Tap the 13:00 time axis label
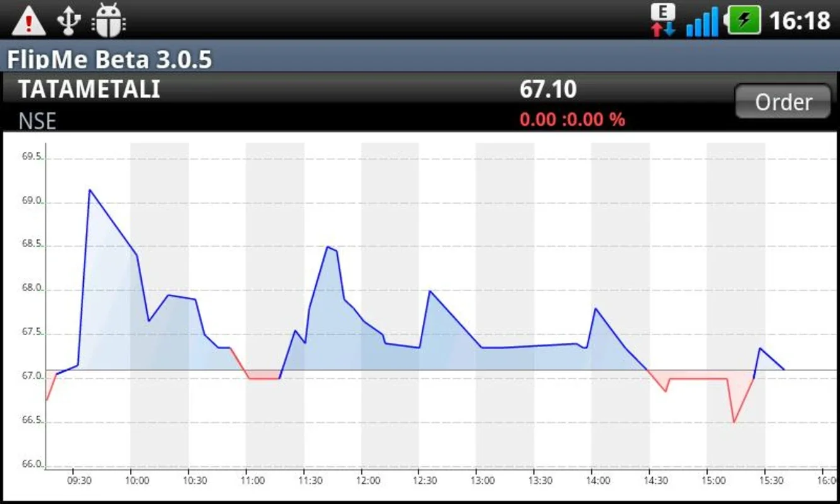This screenshot has height=504, width=840. pyautogui.click(x=483, y=481)
